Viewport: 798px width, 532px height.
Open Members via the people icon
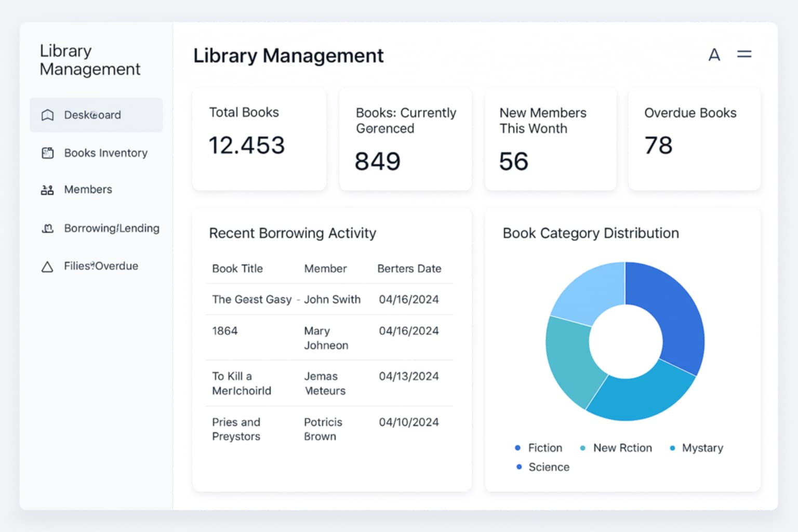47,190
